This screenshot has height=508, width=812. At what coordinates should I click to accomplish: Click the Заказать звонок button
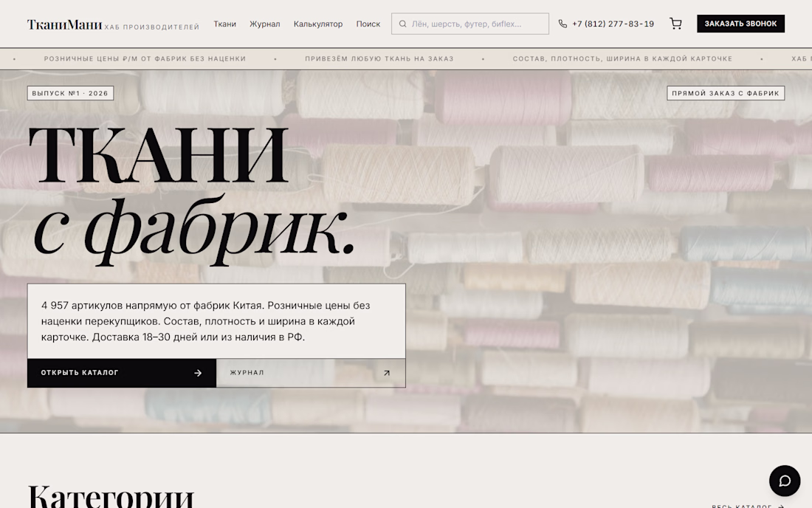tap(740, 24)
